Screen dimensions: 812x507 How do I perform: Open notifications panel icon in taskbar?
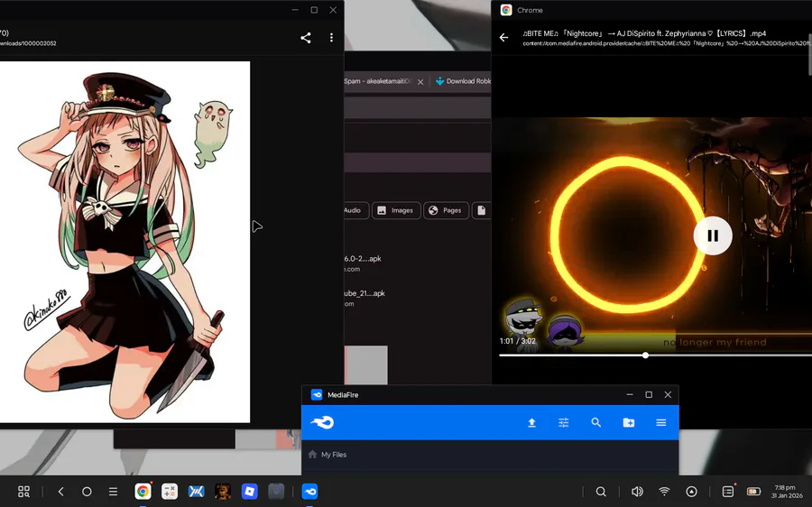coord(728,491)
